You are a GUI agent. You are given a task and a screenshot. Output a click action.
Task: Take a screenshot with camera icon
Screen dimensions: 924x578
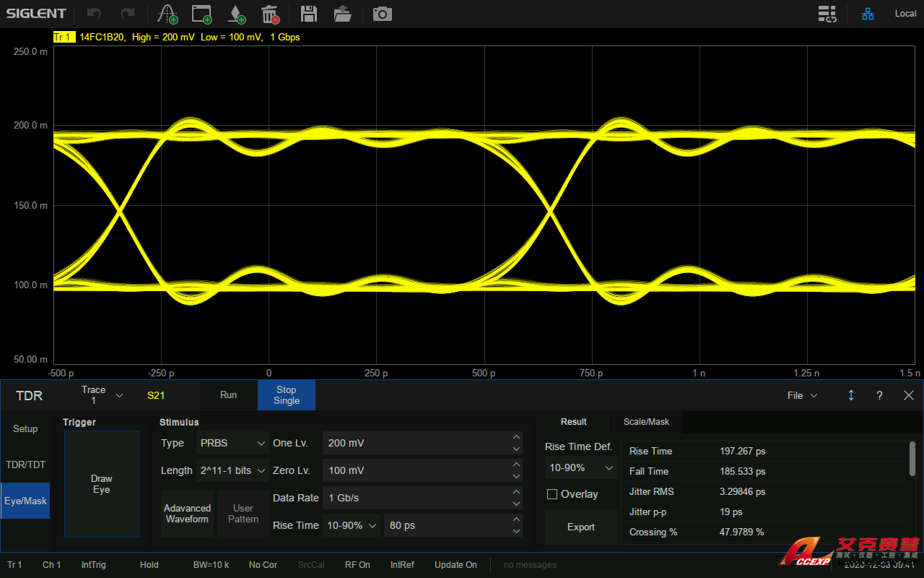[382, 14]
